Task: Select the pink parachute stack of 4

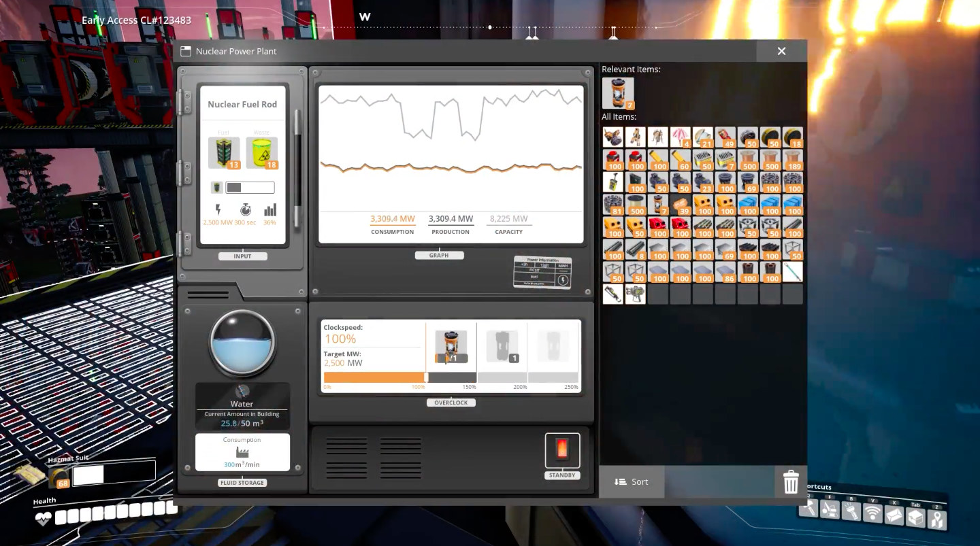Action: (680, 137)
